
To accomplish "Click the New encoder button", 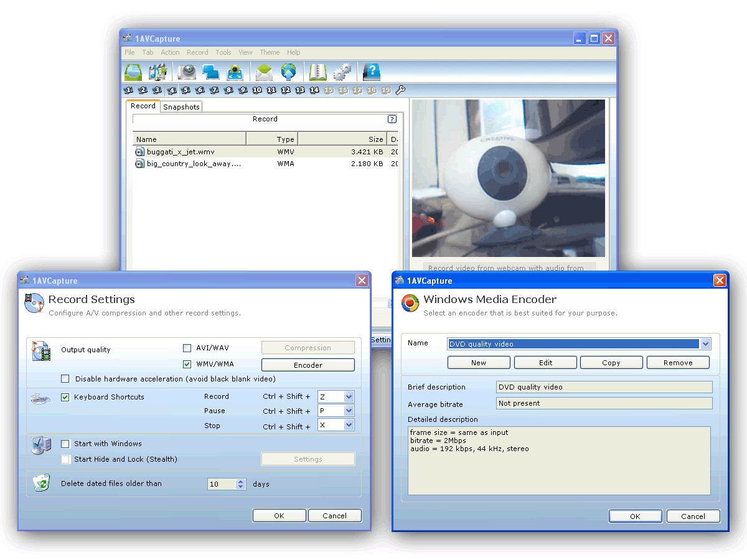I will (x=479, y=363).
